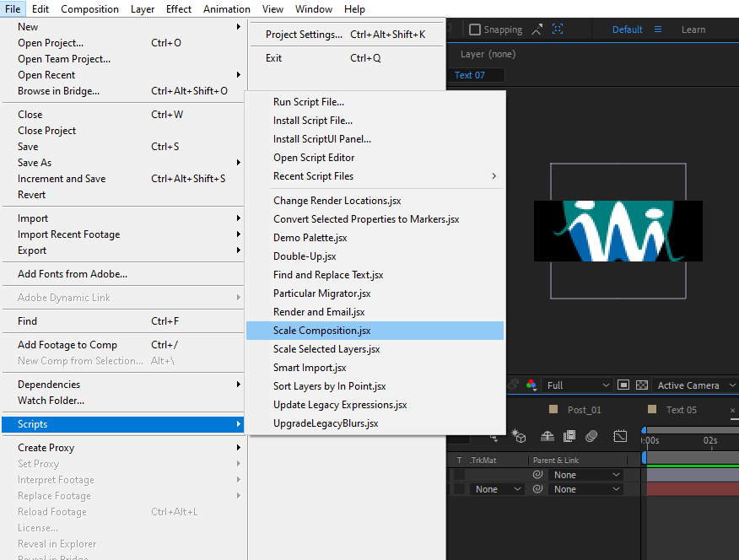Choose Install ScriptUI Panel entry
This screenshot has width=739, height=560.
[x=375, y=139]
